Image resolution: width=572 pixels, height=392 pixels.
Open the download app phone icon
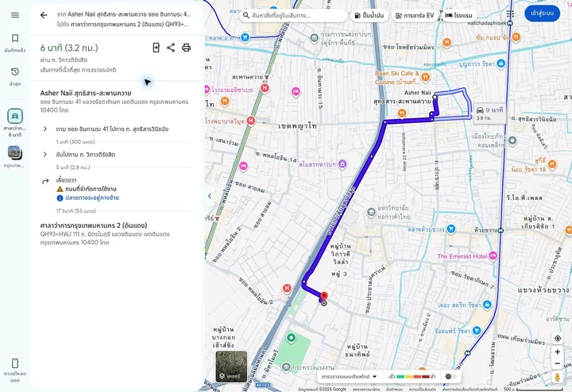[x=15, y=371]
